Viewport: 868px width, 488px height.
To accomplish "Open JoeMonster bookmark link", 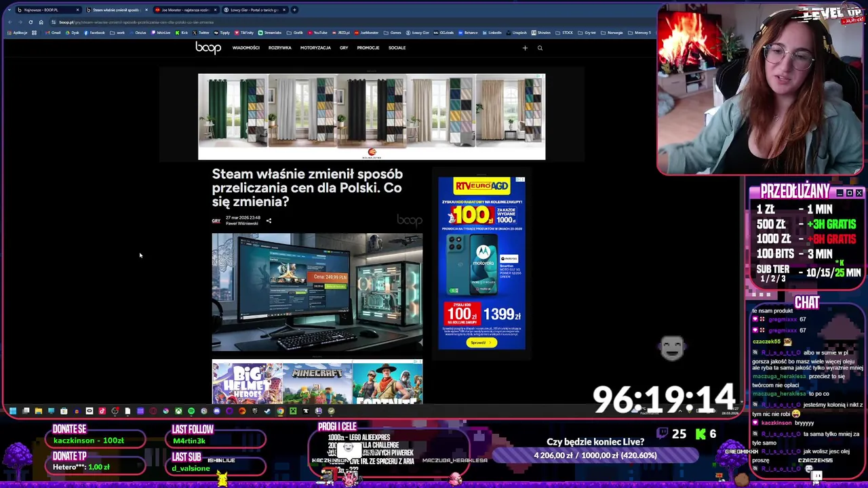I will 366,33.
